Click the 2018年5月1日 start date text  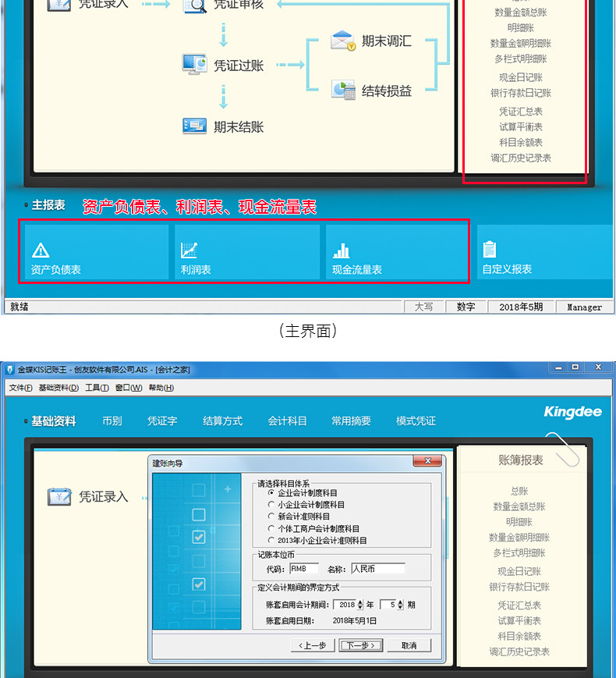[355, 620]
